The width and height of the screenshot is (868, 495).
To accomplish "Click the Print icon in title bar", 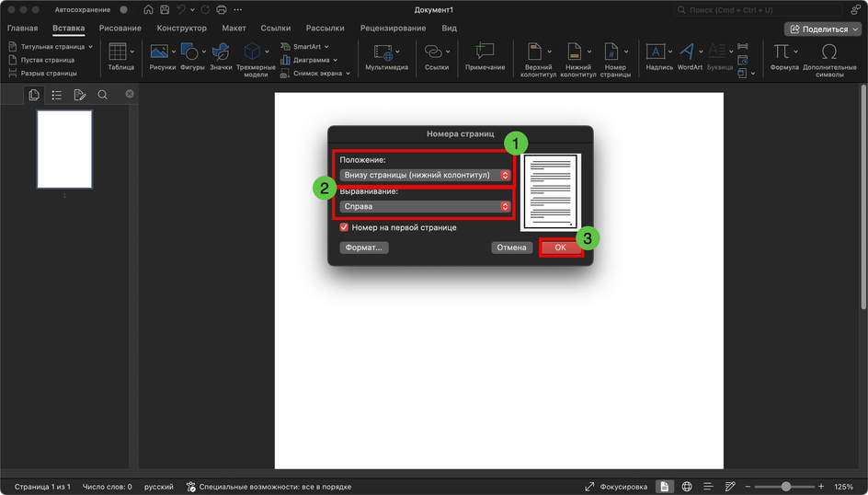I will (x=222, y=9).
